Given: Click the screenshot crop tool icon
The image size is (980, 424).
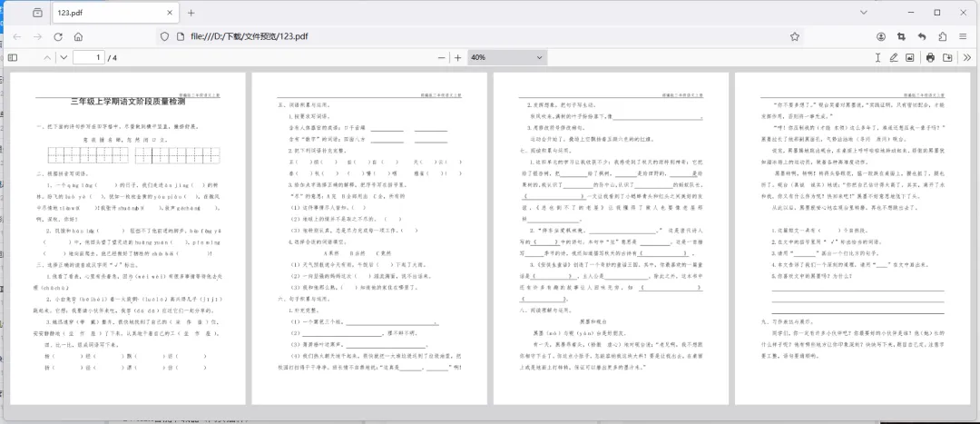Looking at the screenshot, I should (901, 37).
